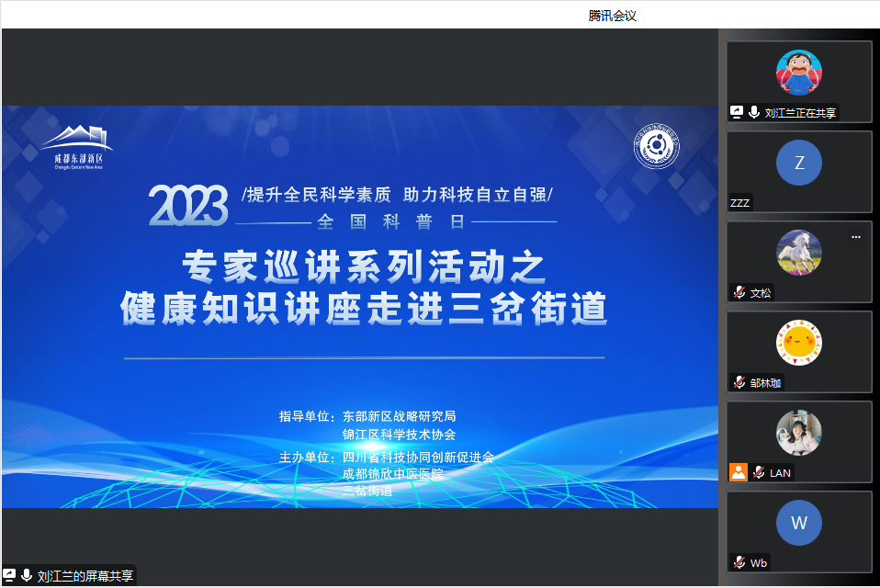Click the shared slide title 专家巡讲系列活动之
Image resolution: width=880 pixels, height=588 pixels.
(364, 268)
